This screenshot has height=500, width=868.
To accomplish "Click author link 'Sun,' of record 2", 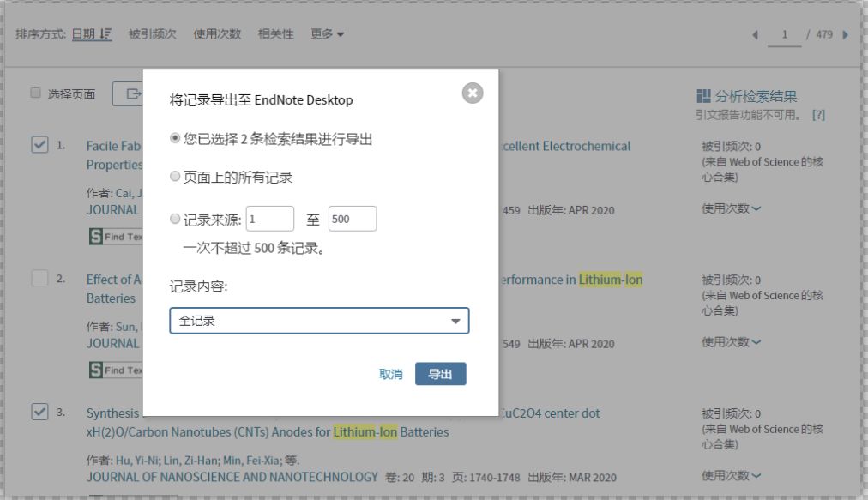I will coord(128,327).
